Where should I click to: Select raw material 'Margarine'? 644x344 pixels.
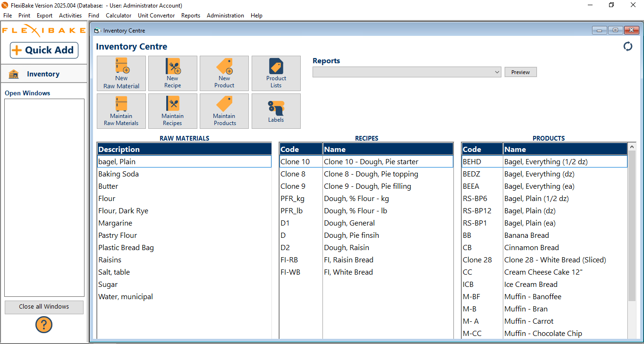(x=184, y=223)
